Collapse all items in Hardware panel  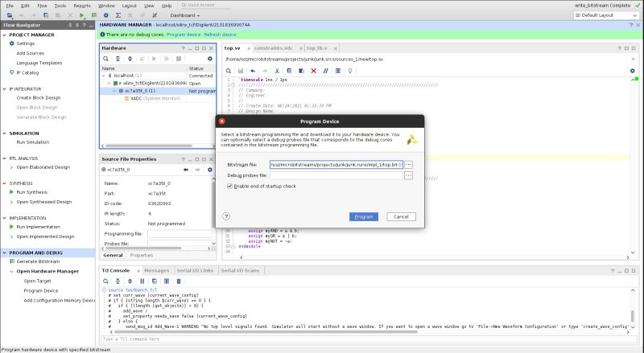118,59
